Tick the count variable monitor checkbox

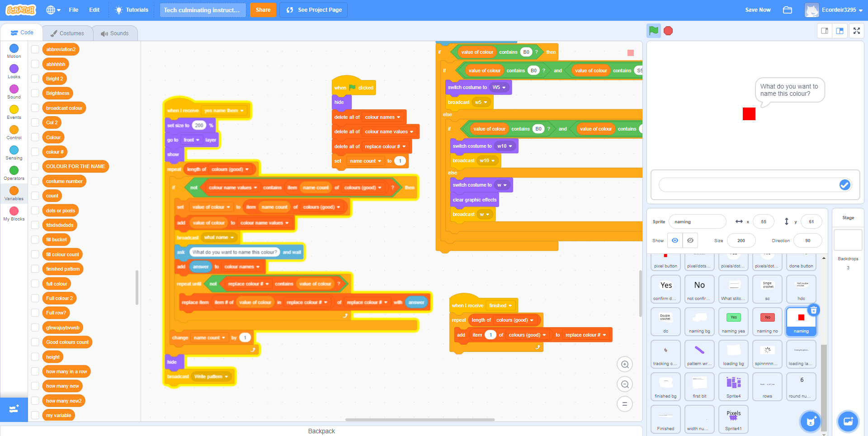tap(35, 196)
